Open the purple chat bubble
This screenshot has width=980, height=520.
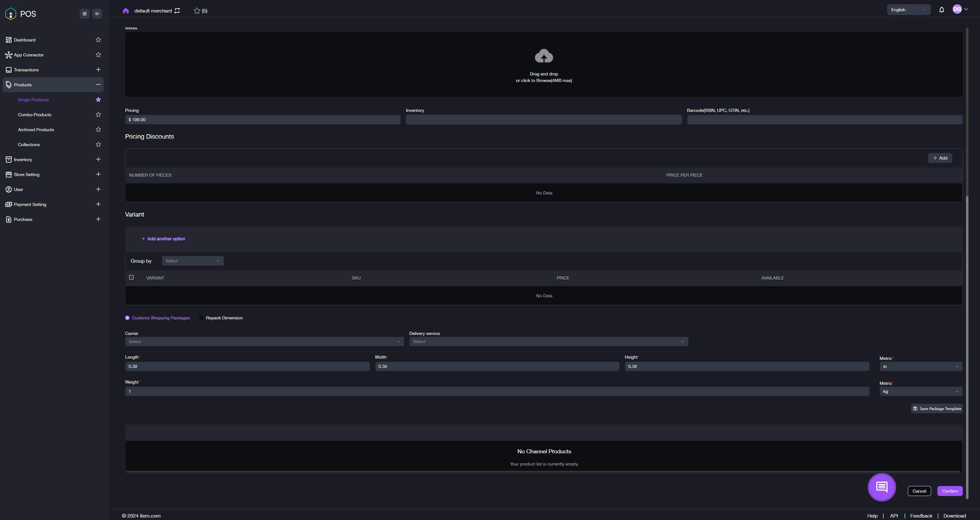(x=881, y=487)
